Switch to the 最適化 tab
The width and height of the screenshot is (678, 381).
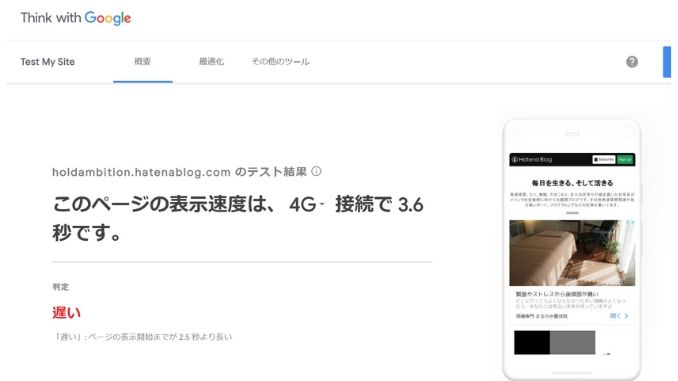(x=211, y=61)
